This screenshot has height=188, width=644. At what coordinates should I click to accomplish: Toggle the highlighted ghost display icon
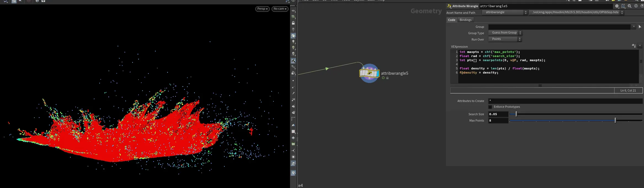293,36
